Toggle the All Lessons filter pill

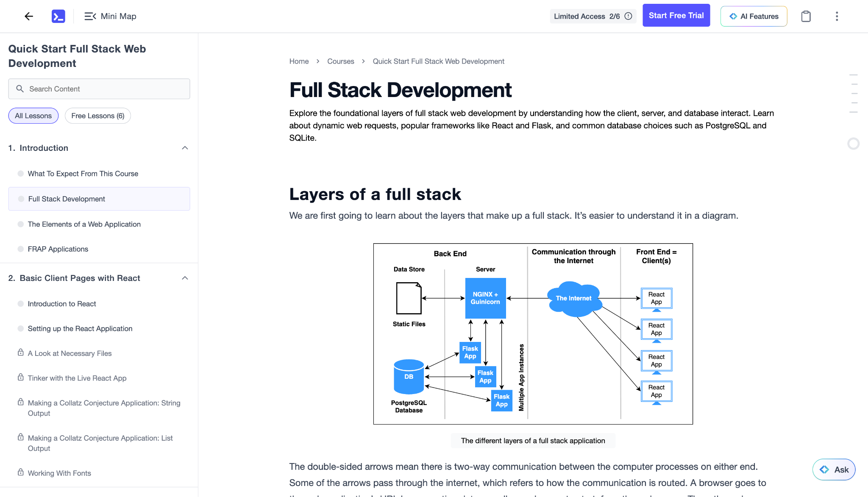[x=33, y=116]
